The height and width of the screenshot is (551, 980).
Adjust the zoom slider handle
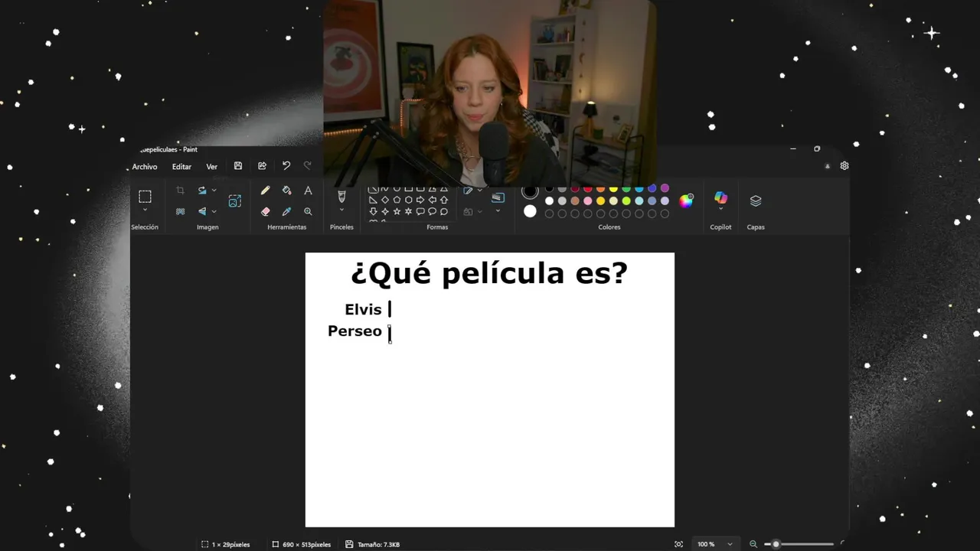click(x=776, y=544)
